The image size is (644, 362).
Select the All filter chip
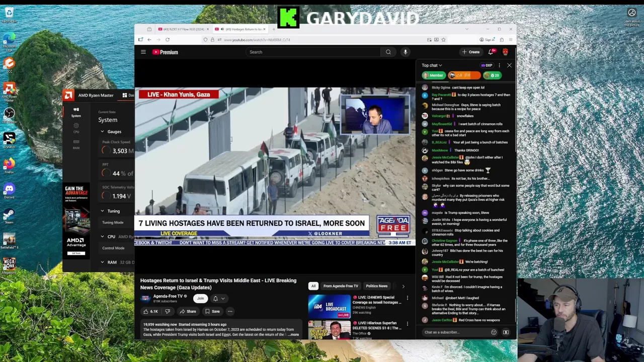tap(313, 286)
